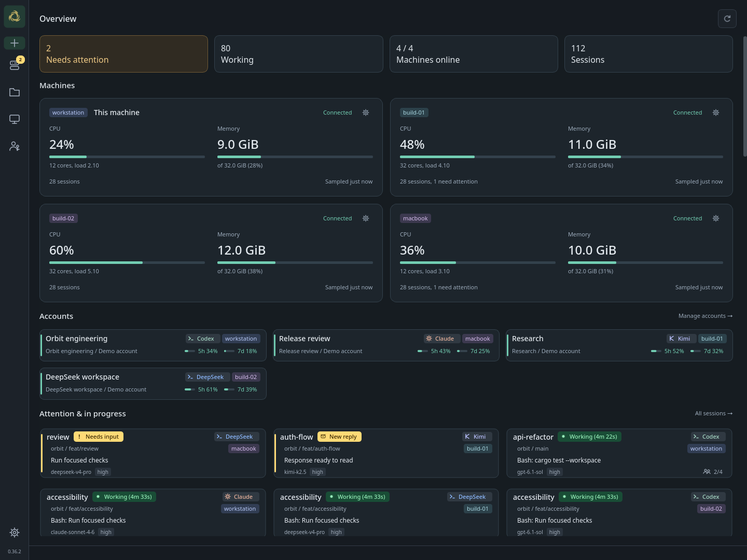Open the Manage accounts link
The height and width of the screenshot is (560, 747).
point(706,316)
